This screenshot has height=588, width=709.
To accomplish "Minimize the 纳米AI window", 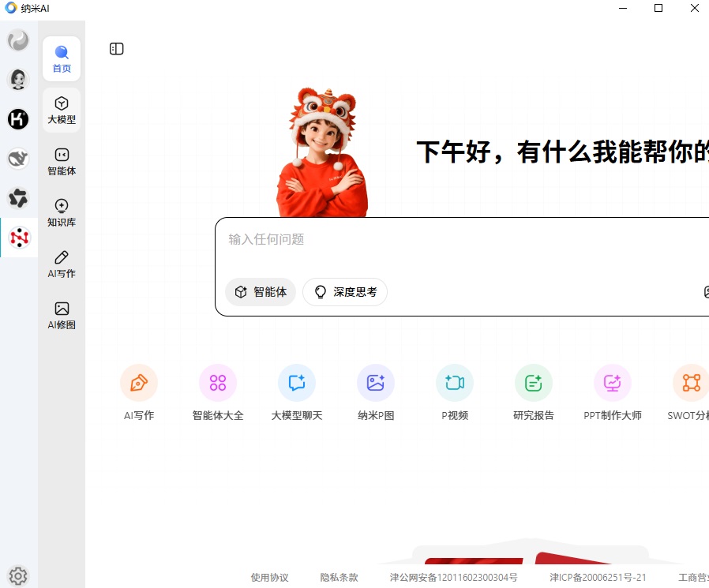I will (x=623, y=8).
